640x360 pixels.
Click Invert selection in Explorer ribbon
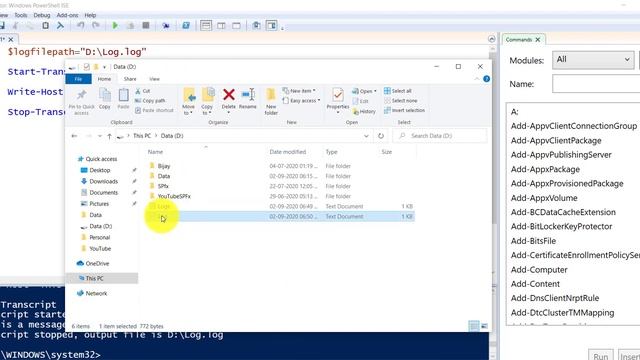[404, 110]
